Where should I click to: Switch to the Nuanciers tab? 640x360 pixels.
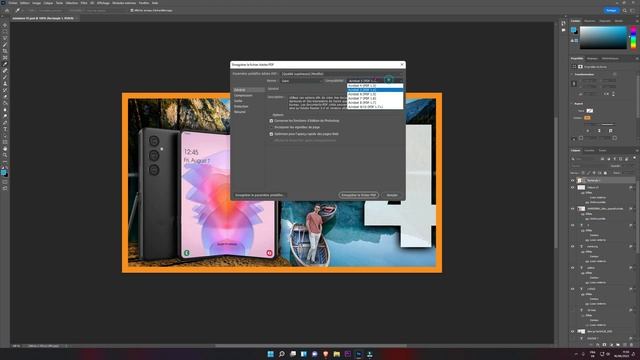pos(589,21)
